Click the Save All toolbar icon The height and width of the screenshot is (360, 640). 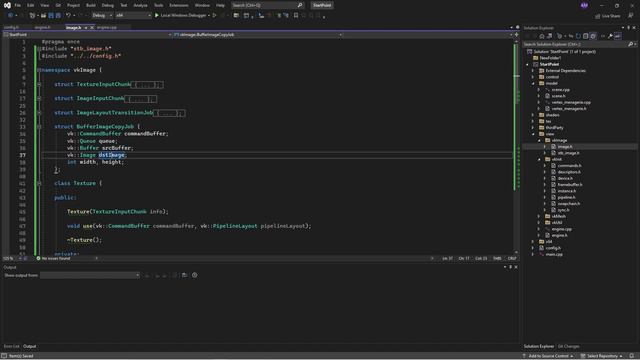tap(58, 16)
